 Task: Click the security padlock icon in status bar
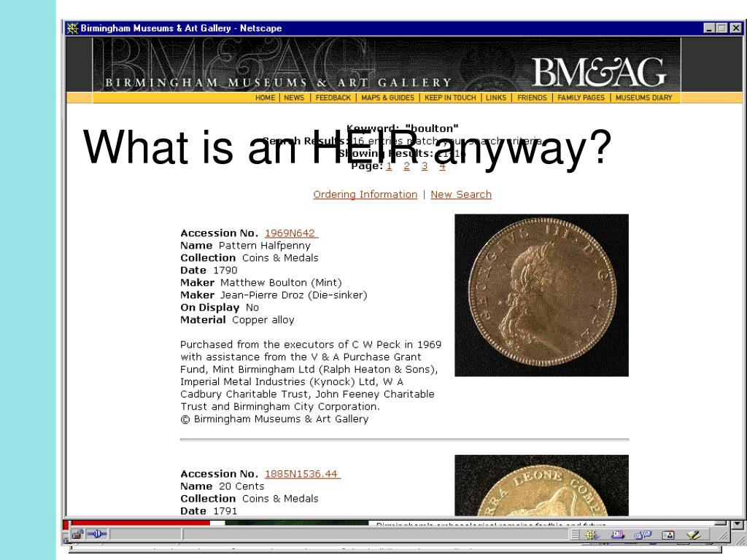click(x=77, y=534)
